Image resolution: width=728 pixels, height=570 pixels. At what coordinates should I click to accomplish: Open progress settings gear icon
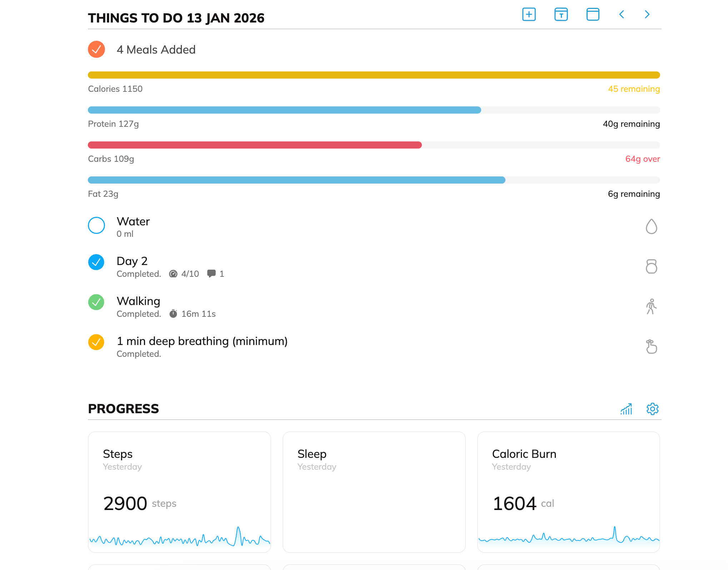(652, 409)
